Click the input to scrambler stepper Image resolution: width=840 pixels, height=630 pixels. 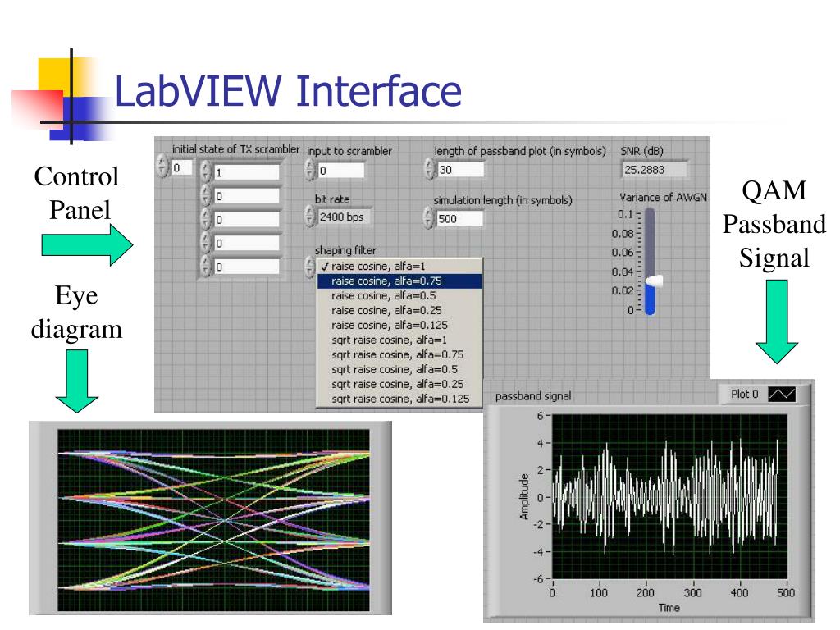[x=309, y=170]
